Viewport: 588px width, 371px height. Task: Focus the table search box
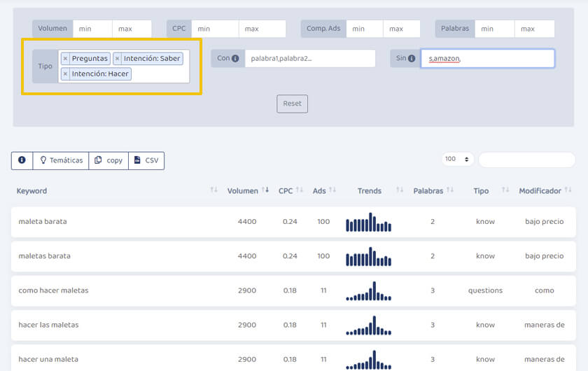point(526,160)
